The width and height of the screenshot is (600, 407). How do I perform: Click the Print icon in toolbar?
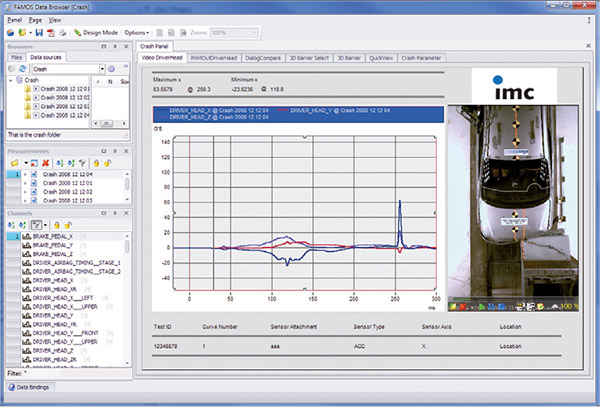click(x=63, y=32)
